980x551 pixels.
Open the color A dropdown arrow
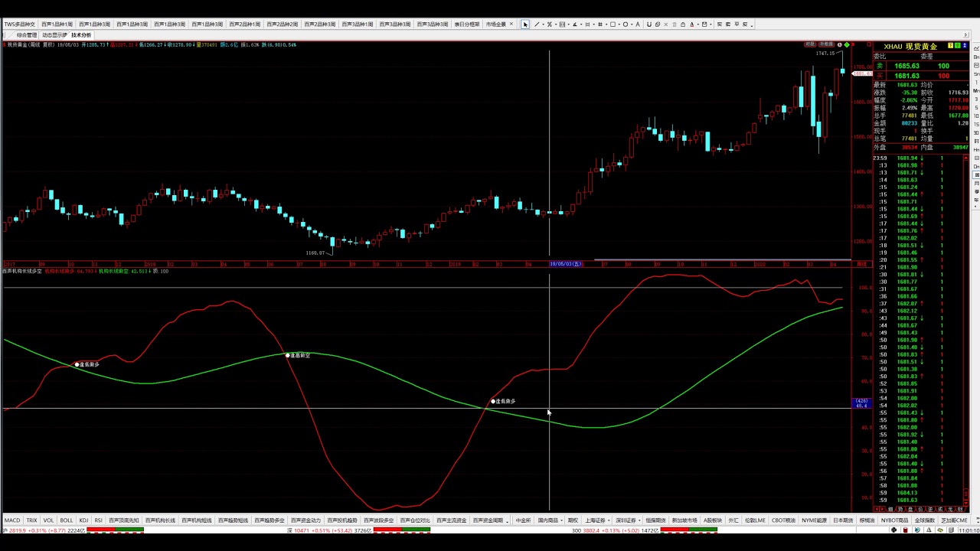coord(697,24)
